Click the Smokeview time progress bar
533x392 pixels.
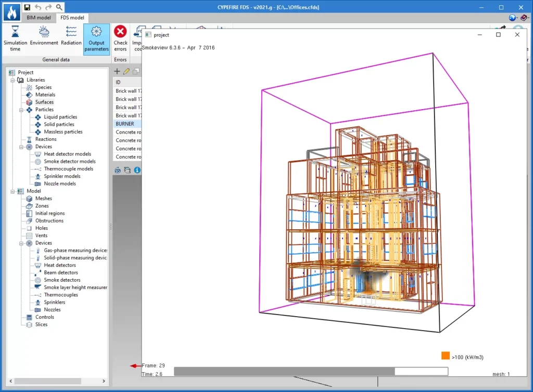[310, 371]
